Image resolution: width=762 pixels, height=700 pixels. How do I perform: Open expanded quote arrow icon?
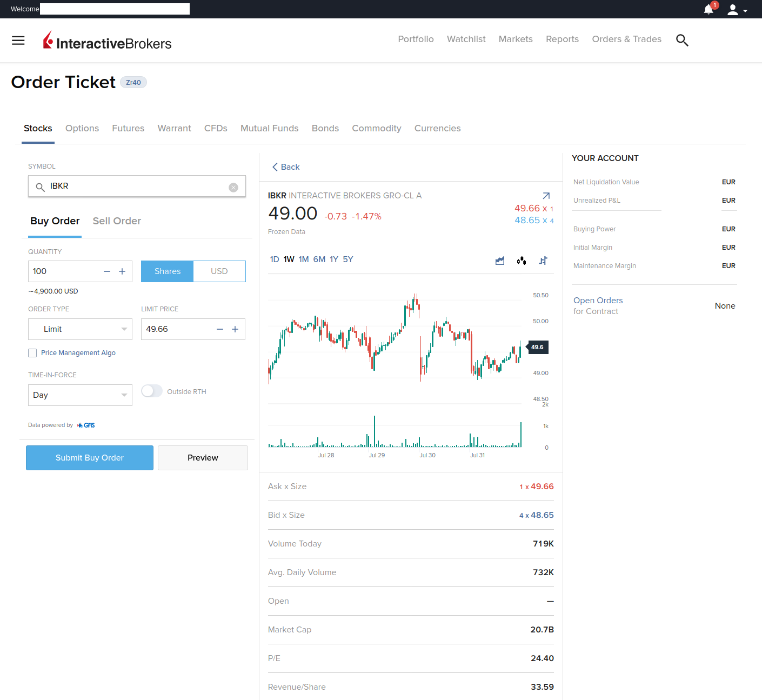tap(546, 196)
